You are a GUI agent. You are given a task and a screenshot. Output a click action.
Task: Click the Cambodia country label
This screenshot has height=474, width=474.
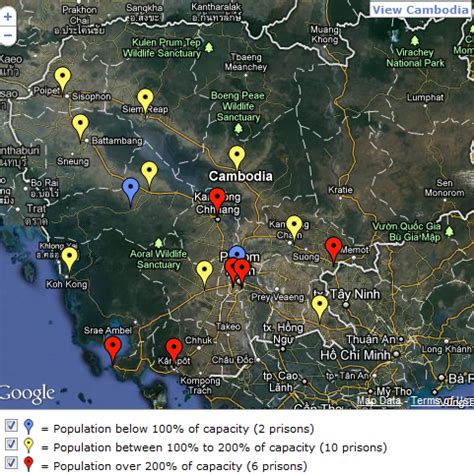coord(240,176)
